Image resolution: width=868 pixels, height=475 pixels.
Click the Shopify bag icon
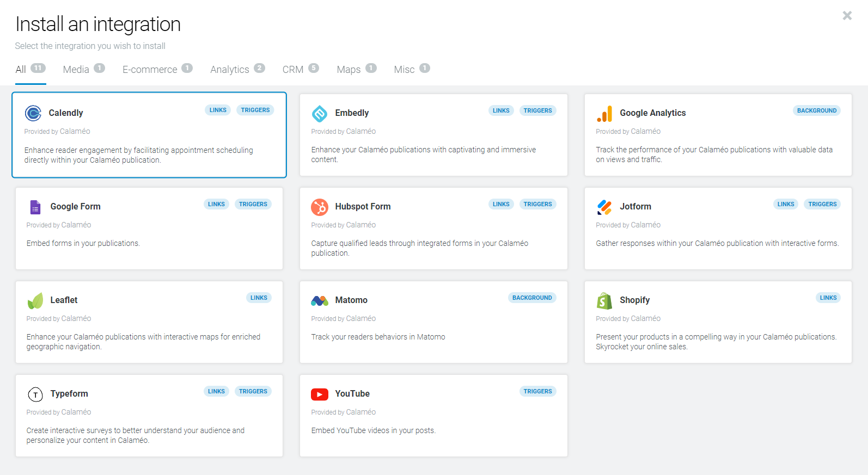604,300
